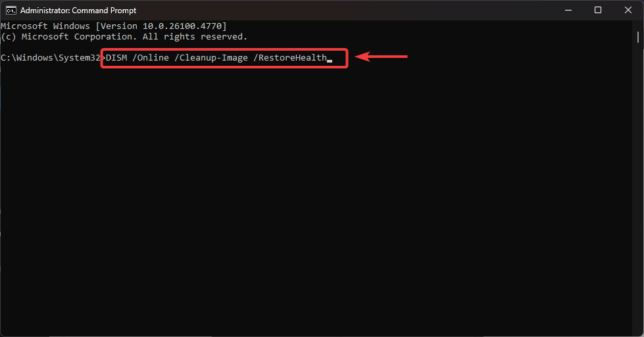
Task: Click the (c) copyright symbol text
Action: pyautogui.click(x=9, y=37)
